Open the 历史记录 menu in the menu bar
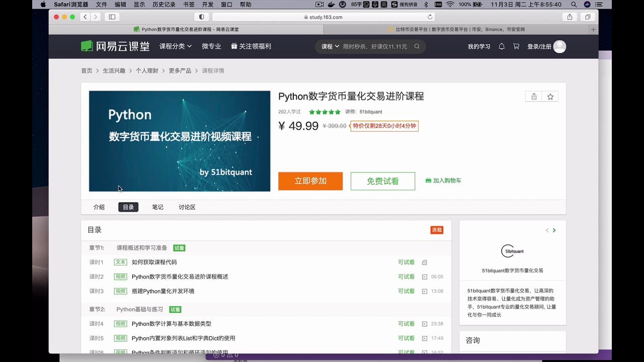This screenshot has height=362, width=644. pyautogui.click(x=164, y=4)
